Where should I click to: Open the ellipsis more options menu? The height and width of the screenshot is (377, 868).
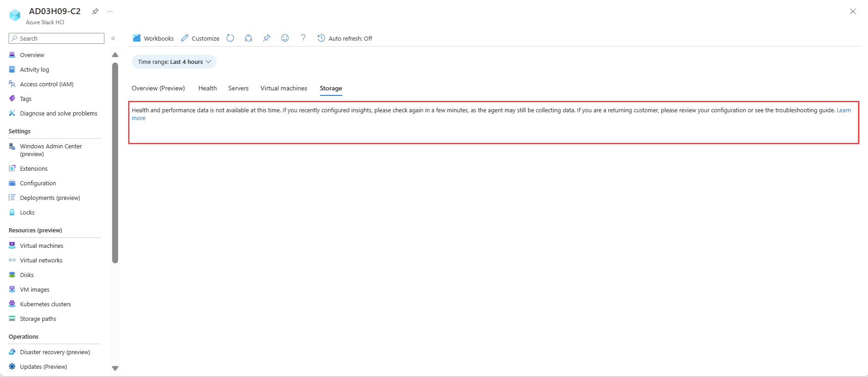pos(110,11)
